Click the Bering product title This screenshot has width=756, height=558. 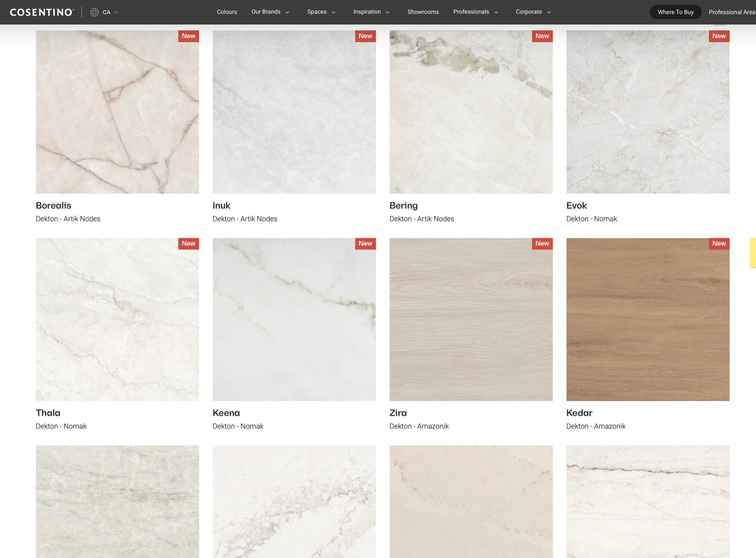404,206
